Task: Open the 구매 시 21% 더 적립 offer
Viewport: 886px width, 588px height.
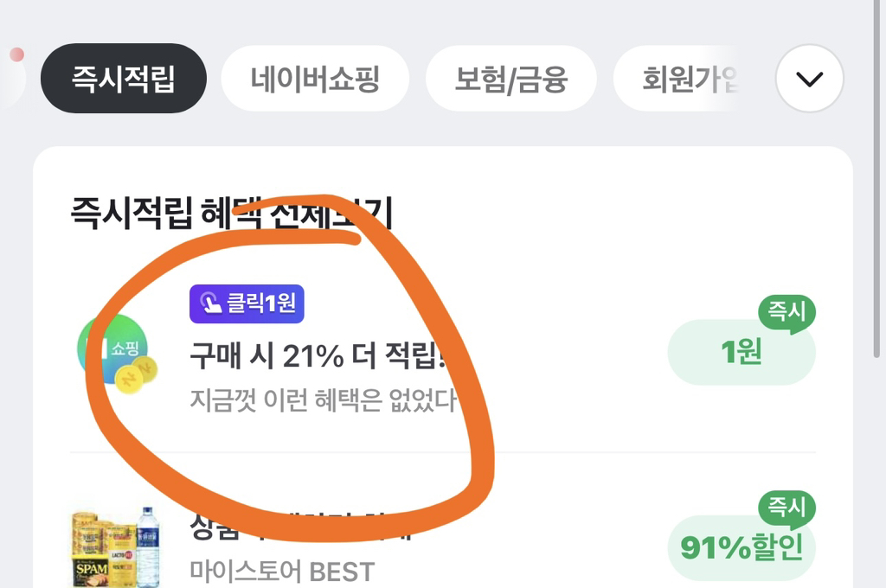Action: (x=317, y=355)
